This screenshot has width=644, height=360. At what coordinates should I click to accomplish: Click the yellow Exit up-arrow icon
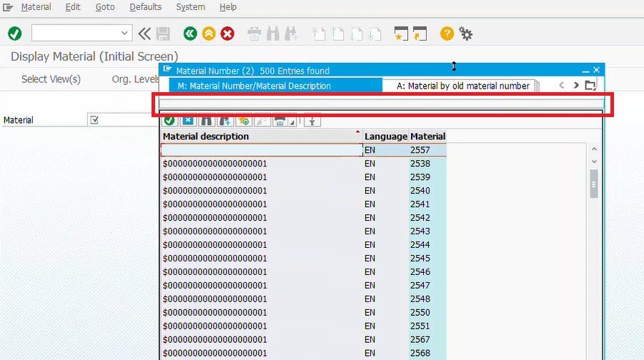point(209,34)
